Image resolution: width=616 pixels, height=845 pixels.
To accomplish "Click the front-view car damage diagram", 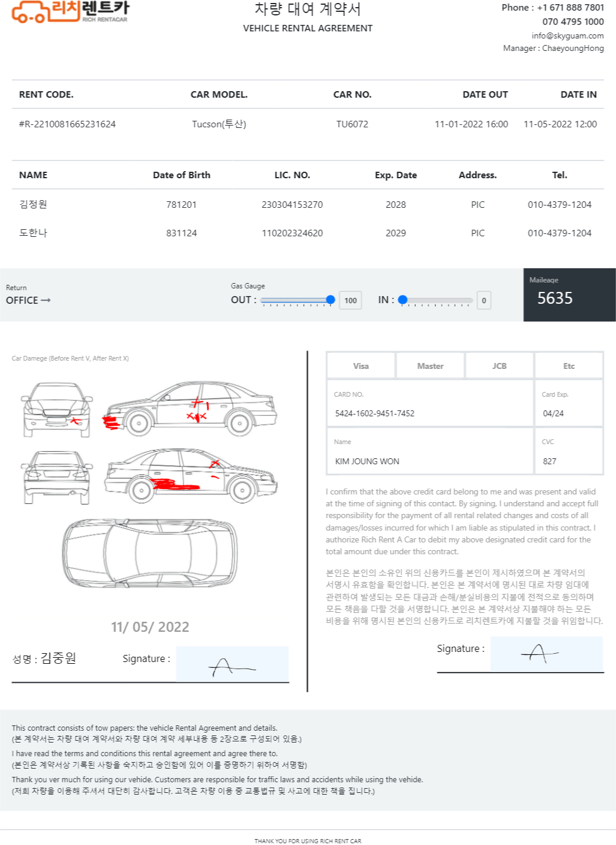I will click(x=57, y=410).
